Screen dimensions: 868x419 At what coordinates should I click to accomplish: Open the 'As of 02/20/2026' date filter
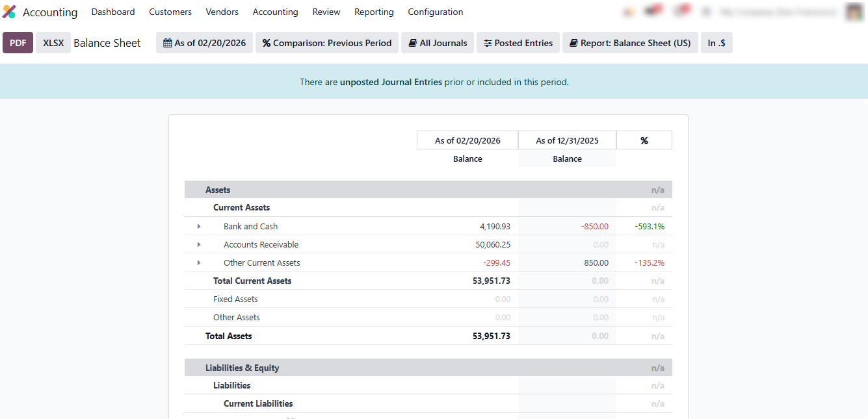click(x=204, y=43)
